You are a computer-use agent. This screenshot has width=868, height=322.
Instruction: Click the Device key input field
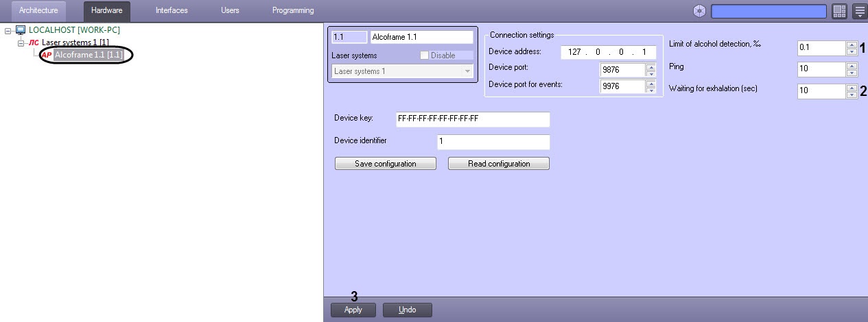473,119
